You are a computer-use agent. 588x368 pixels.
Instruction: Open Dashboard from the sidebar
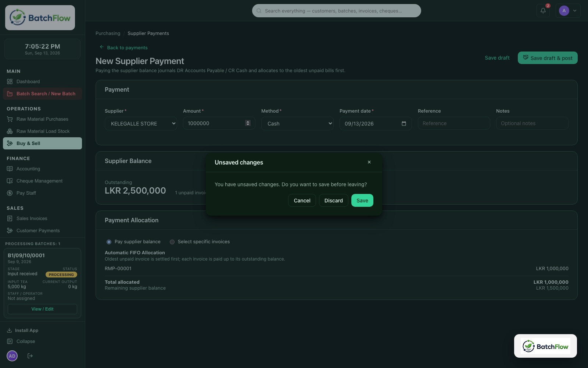click(42, 81)
